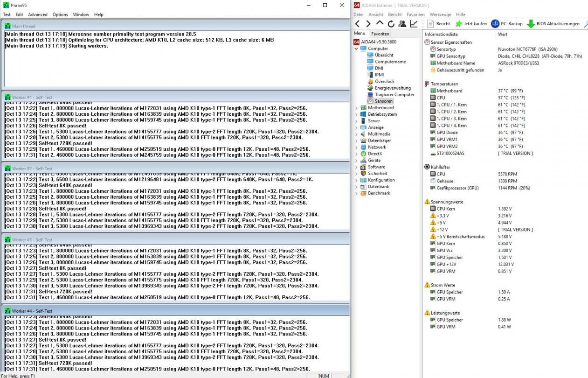The image size is (588, 378).
Task: Click the Worker #4 - Self-Test title bar
Action: point(176,310)
